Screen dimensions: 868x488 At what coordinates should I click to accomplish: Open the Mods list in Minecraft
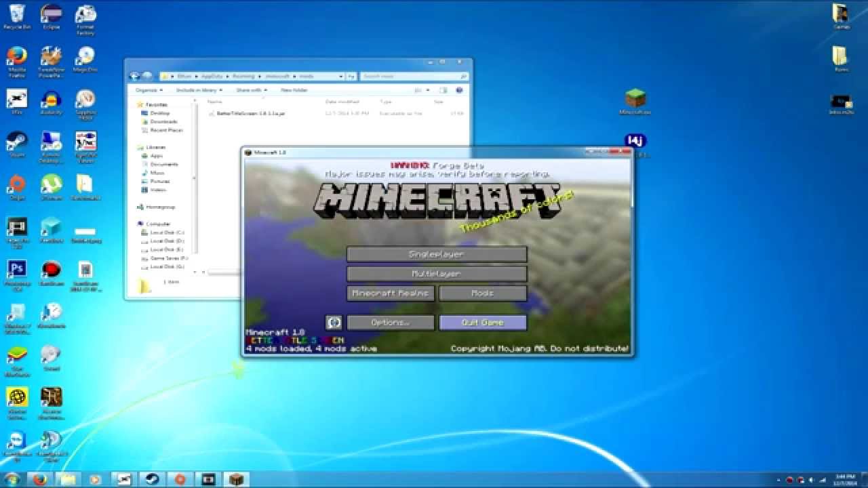coord(483,293)
